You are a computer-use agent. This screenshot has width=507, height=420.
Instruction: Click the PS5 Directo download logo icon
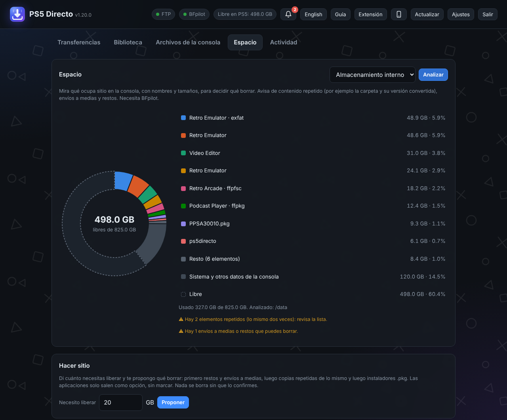pyautogui.click(x=17, y=14)
